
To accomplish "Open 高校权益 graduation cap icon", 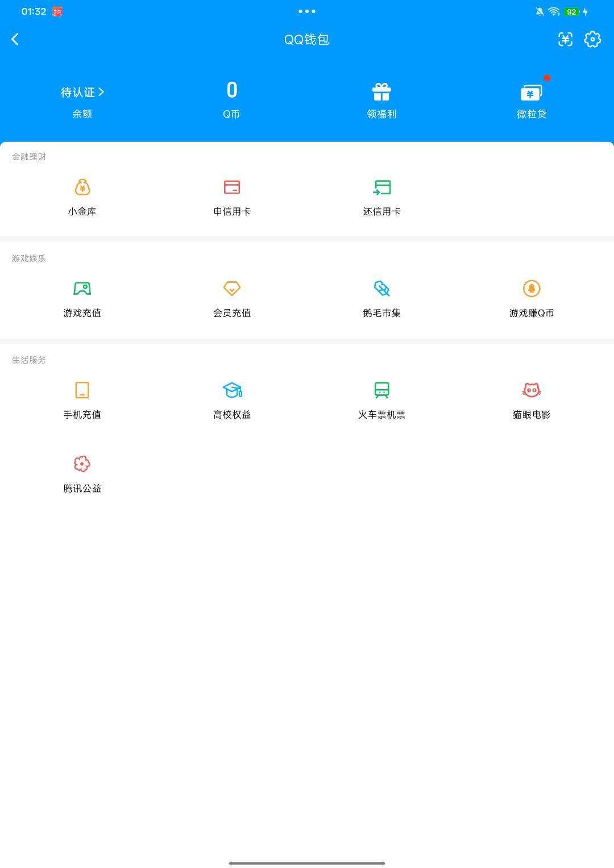I will [x=232, y=390].
